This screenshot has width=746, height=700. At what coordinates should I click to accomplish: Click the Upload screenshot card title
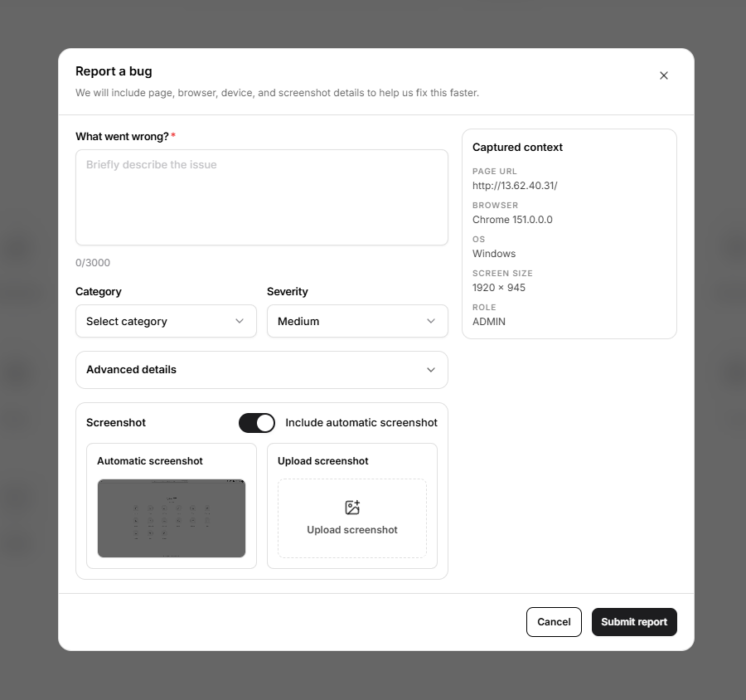pyautogui.click(x=323, y=461)
